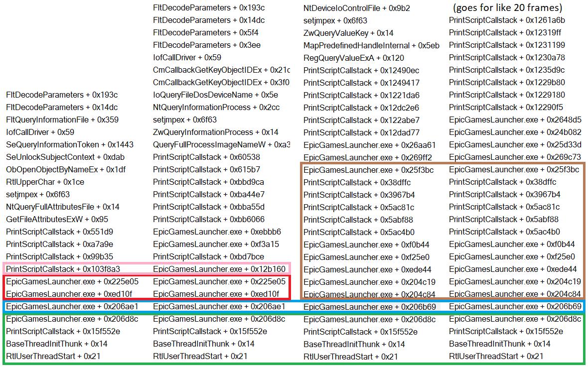Image resolution: width=588 pixels, height=367 pixels.
Task: Click the line 'FltQueryInformationFile + 0x359'
Action: [x=62, y=120]
